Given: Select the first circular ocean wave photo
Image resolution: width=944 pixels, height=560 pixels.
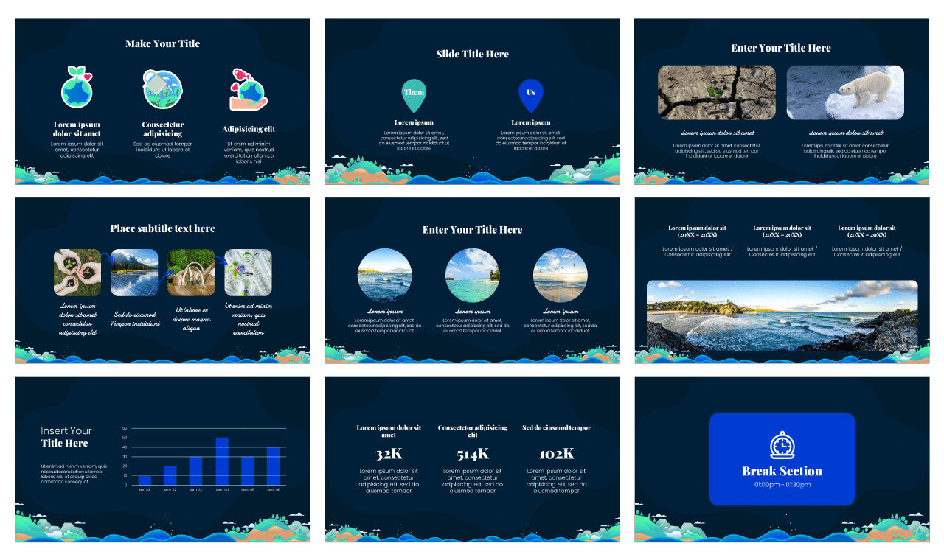Looking at the screenshot, I should click(x=384, y=276).
